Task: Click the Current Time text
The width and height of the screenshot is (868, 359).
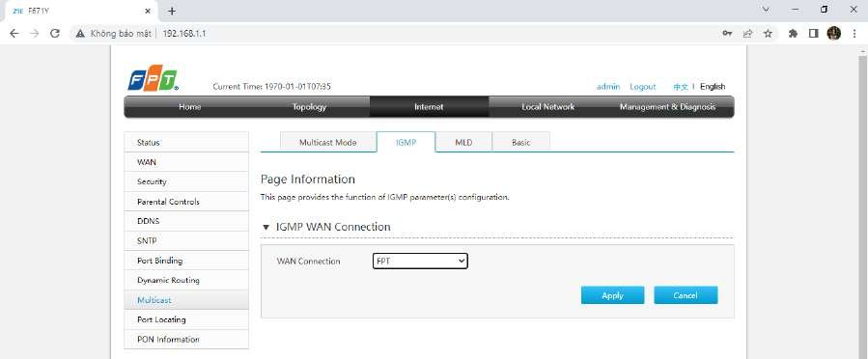Action: pyautogui.click(x=272, y=87)
